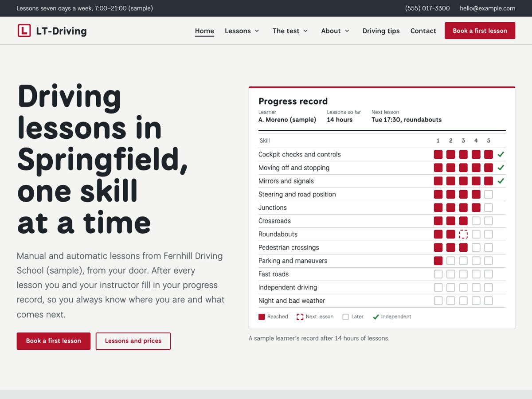Image resolution: width=532 pixels, height=399 pixels.
Task: Click the Progress record heading
Action: pyautogui.click(x=293, y=101)
